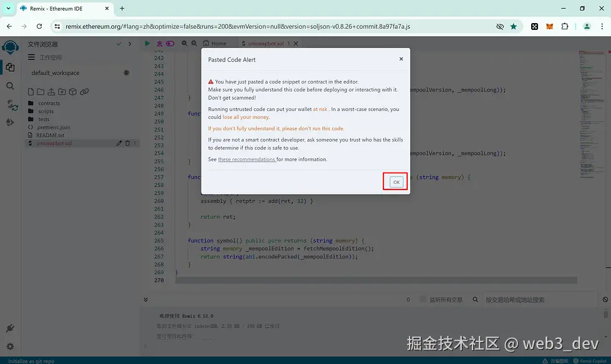
Task: Click the green Run play icon
Action: tap(147, 43)
